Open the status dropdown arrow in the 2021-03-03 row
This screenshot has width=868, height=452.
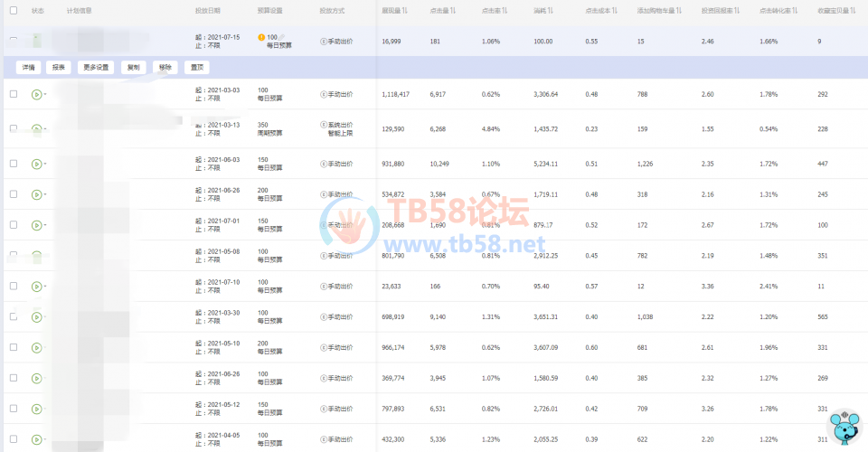[45, 95]
